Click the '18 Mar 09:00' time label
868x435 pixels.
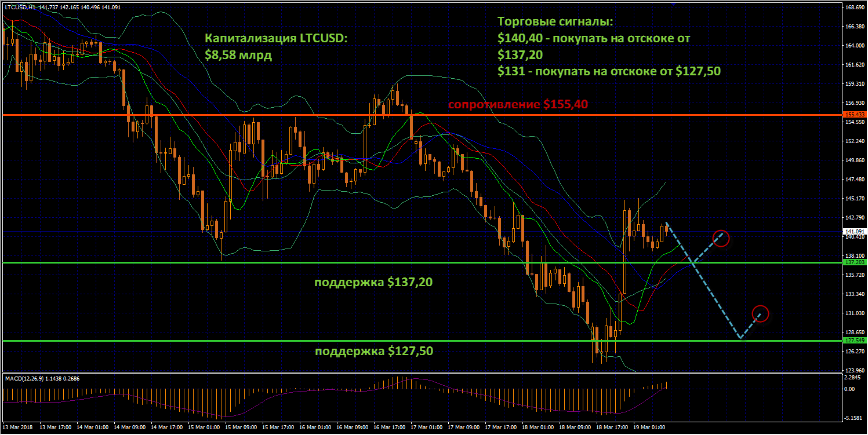[x=575, y=427]
